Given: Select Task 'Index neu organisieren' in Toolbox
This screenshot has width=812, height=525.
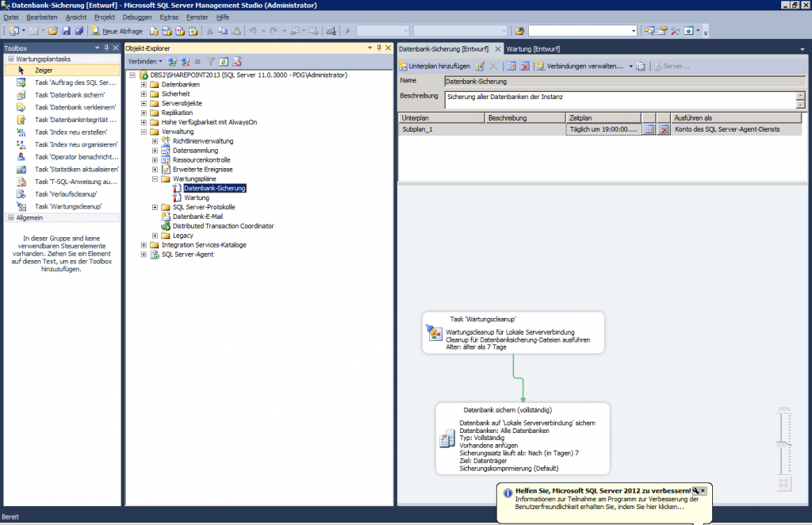Looking at the screenshot, I should [62, 144].
